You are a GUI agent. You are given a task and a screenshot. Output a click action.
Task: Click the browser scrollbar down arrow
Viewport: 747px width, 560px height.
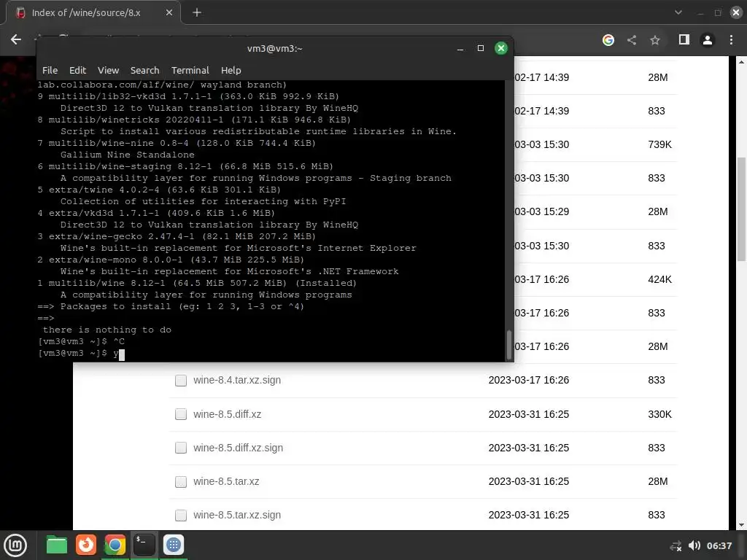(741, 525)
